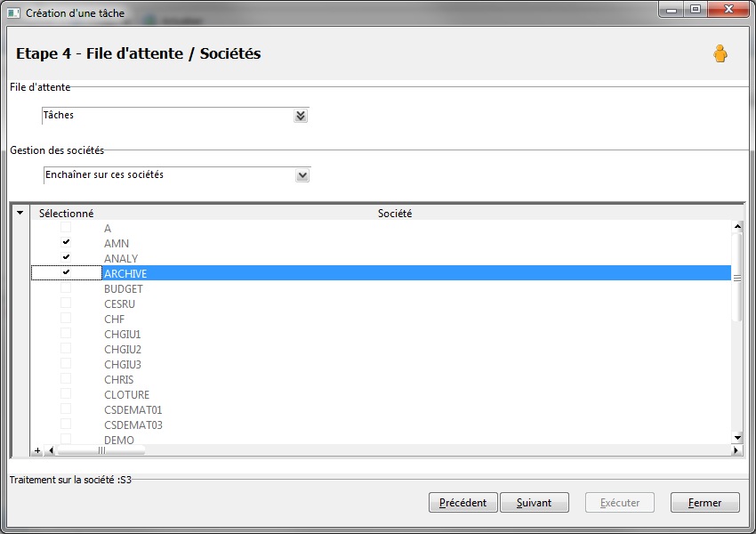The height and width of the screenshot is (534, 756).
Task: Click the plus icon below the list
Action: [37, 450]
